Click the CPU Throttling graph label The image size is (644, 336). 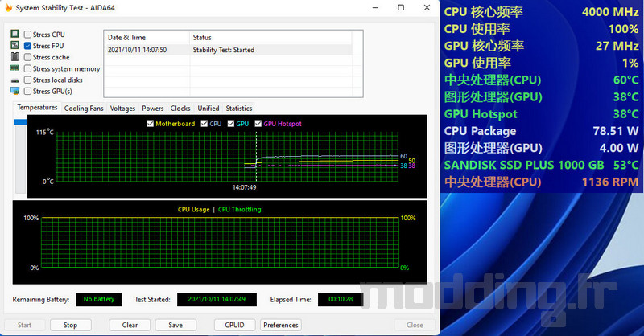click(239, 209)
